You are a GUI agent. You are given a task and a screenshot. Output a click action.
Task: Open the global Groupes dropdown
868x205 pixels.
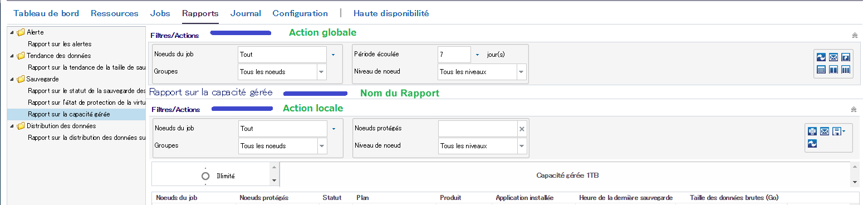click(321, 72)
